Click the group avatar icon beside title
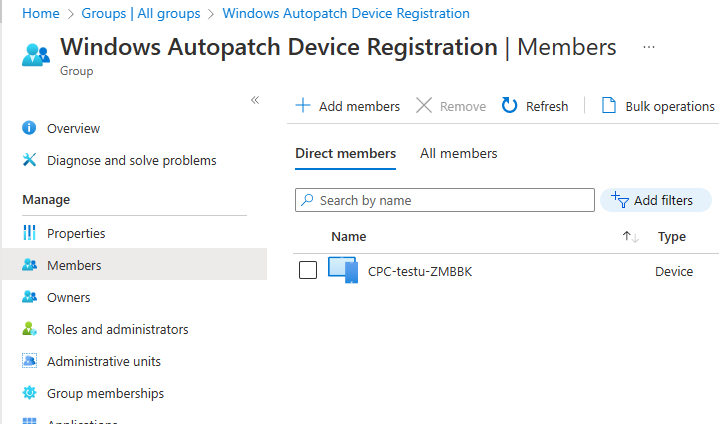 36,55
